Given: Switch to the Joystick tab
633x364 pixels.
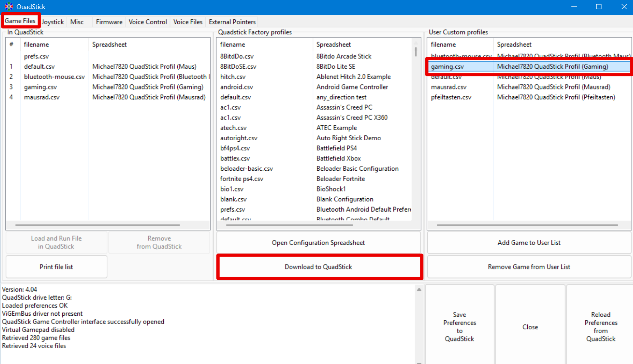Looking at the screenshot, I should (53, 22).
